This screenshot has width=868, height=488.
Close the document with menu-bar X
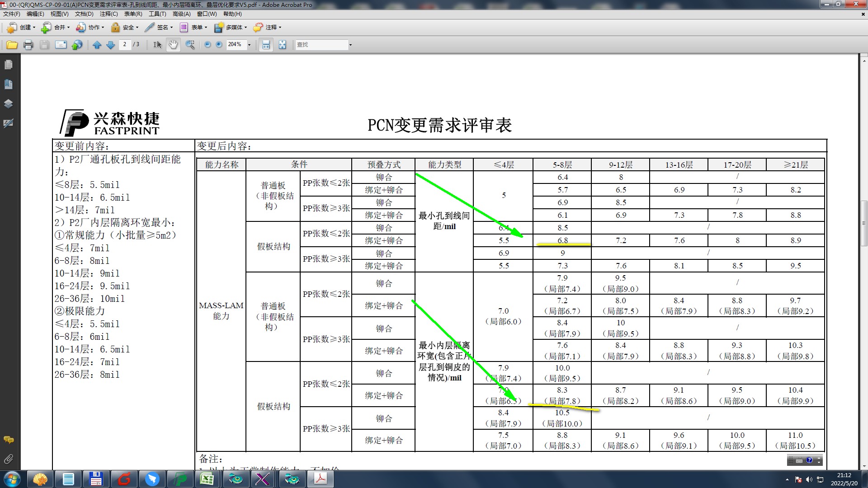coord(863,14)
